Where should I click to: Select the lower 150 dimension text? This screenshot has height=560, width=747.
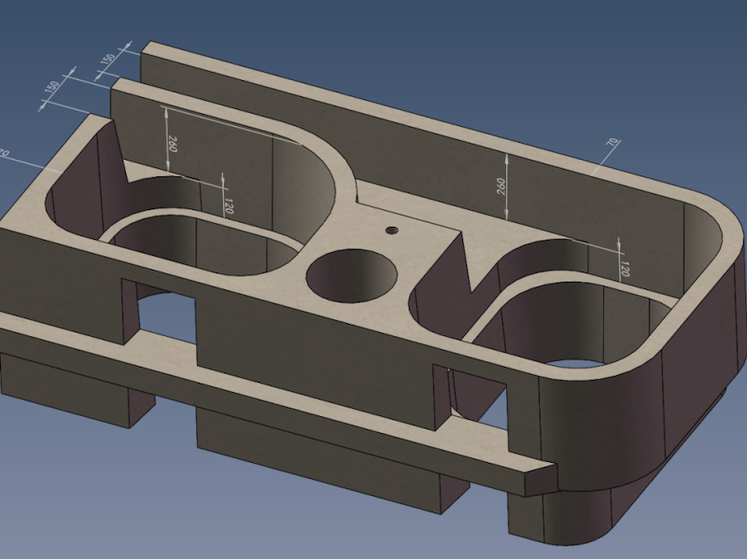[x=52, y=87]
